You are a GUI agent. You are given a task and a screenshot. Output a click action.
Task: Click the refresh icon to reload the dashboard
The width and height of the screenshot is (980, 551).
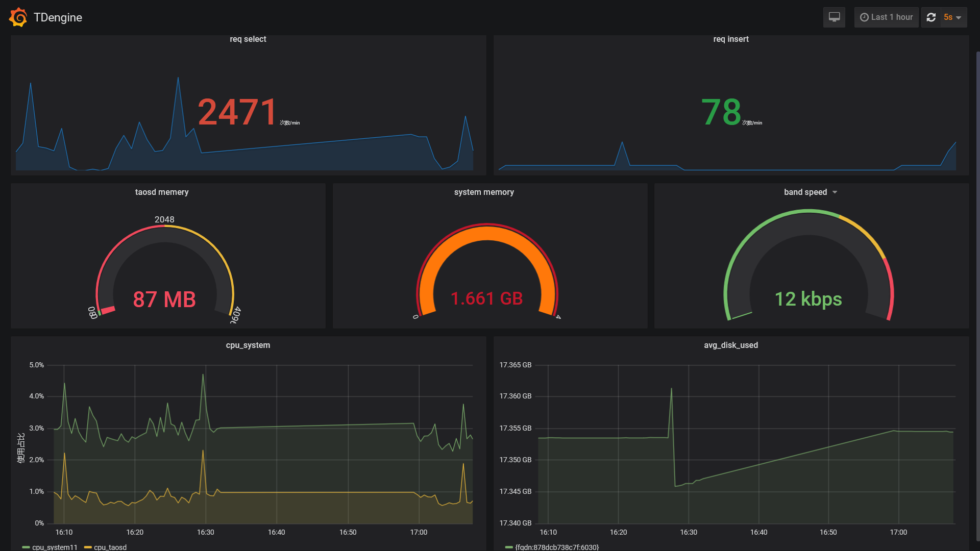click(931, 17)
